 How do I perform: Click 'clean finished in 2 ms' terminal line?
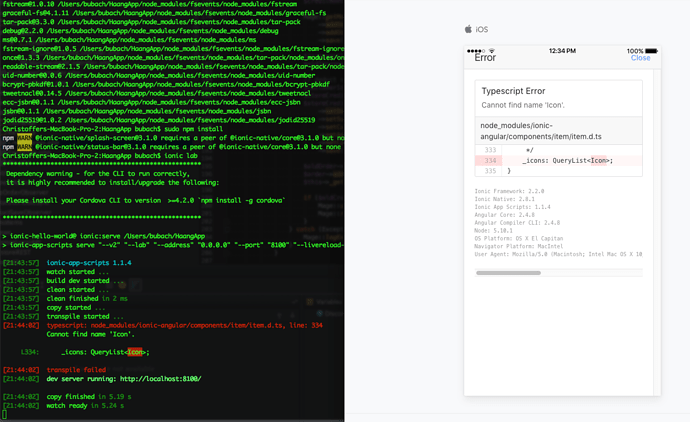pos(87,299)
